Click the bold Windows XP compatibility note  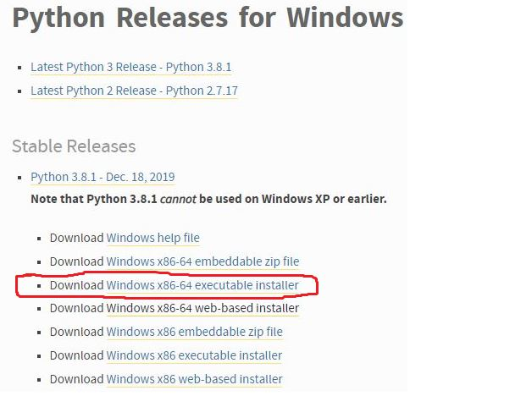point(208,200)
